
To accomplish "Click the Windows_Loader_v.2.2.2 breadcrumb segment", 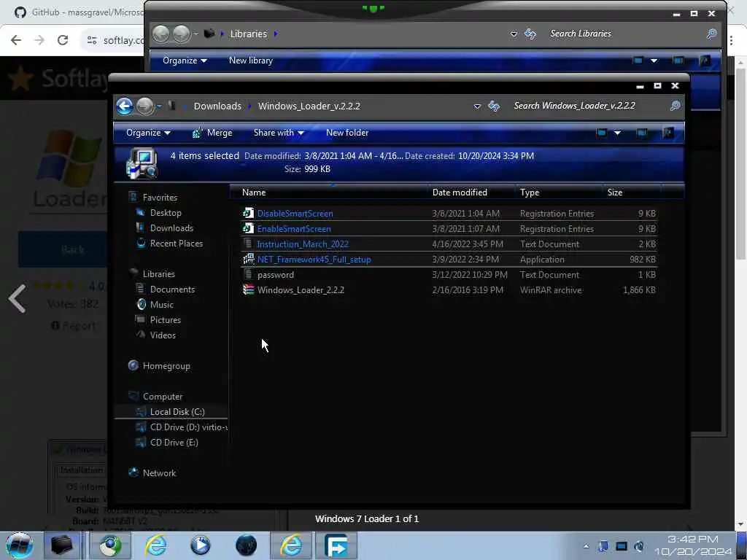I will (309, 106).
